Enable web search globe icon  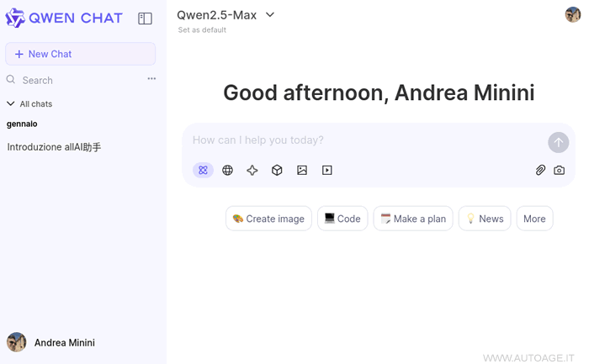(x=228, y=171)
